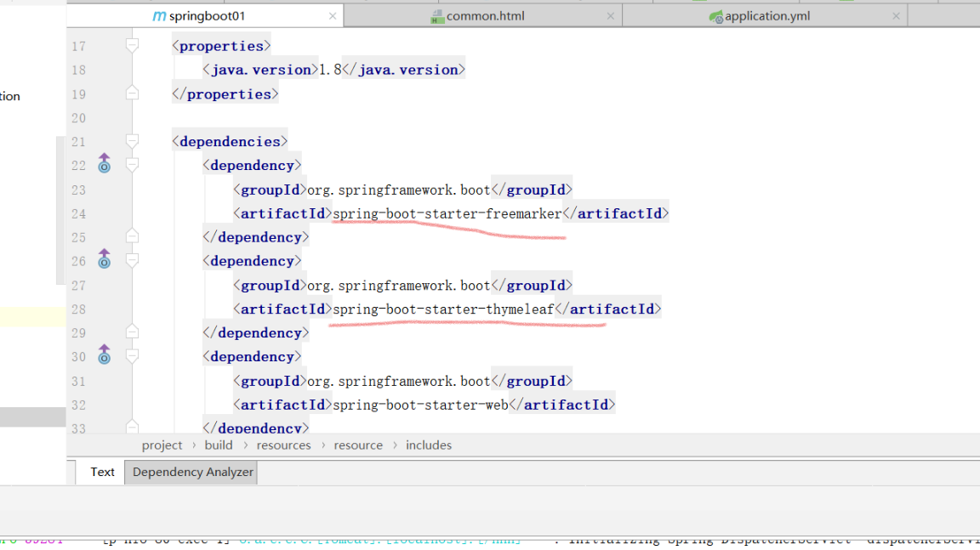Collapse the dependencies block at line 21
The width and height of the screenshot is (980, 550).
tap(132, 141)
